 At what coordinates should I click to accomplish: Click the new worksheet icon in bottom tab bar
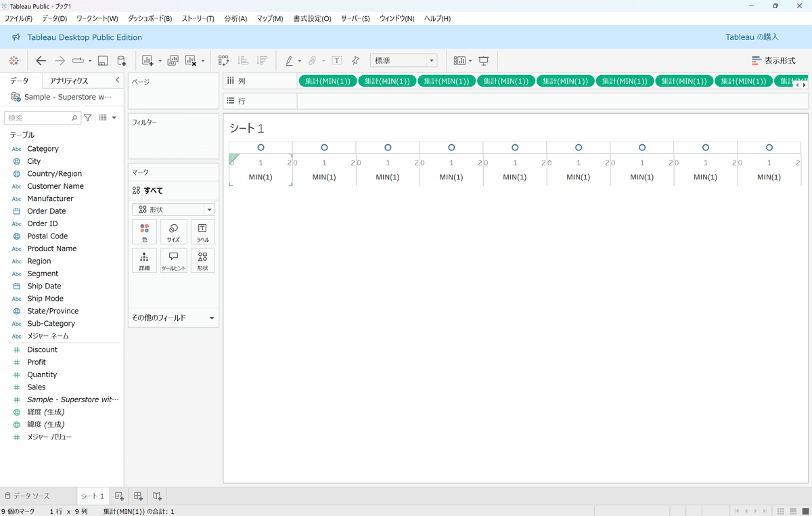tap(119, 496)
